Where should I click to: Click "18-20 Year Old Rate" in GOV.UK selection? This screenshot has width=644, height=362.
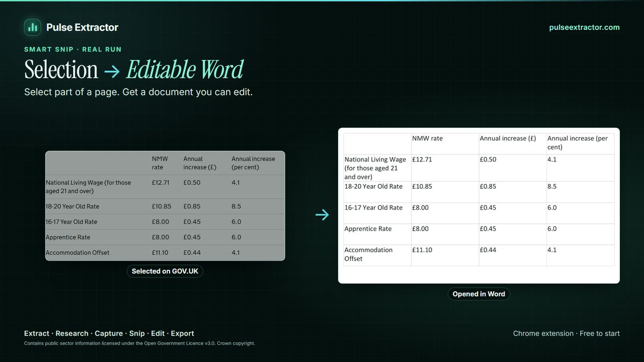coord(72,206)
